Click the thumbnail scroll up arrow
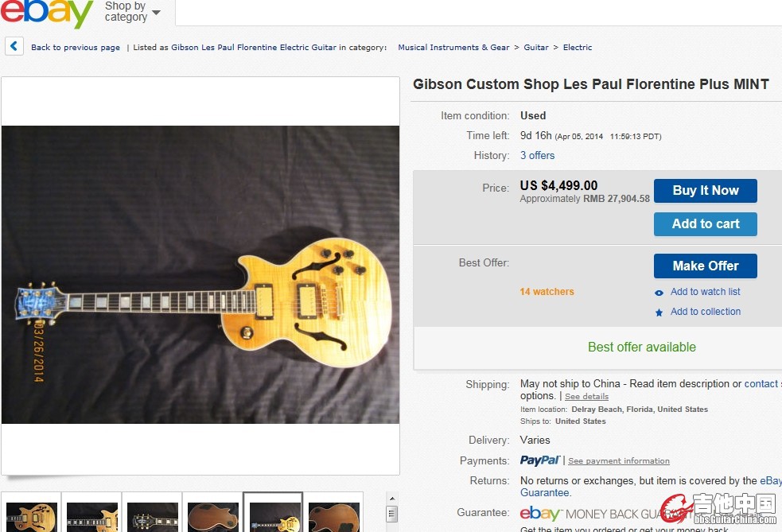The image size is (782, 532). 392,499
